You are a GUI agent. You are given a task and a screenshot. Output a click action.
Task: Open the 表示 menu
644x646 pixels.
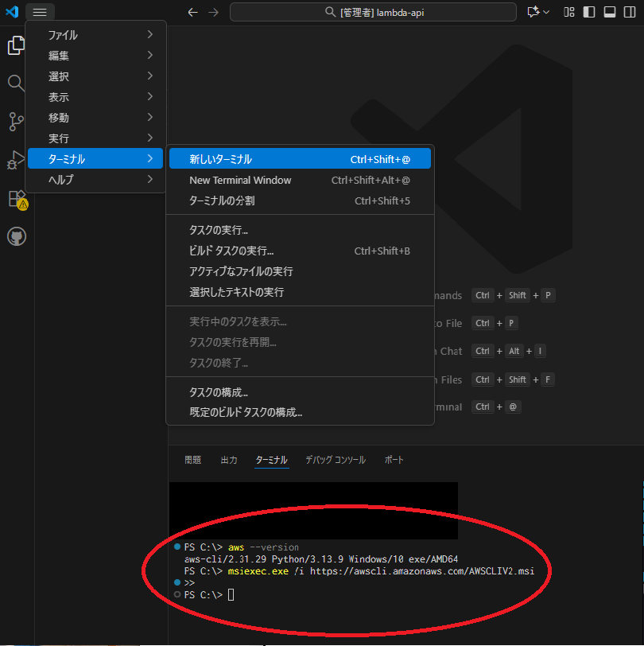point(95,97)
